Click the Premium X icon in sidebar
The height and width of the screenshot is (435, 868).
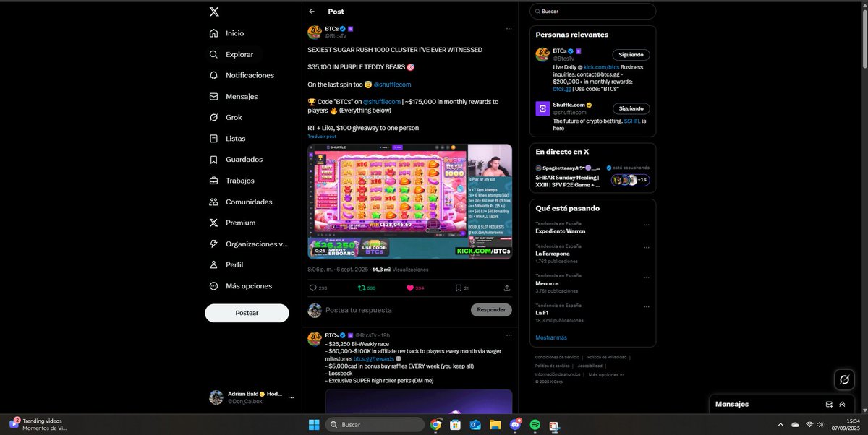point(213,223)
